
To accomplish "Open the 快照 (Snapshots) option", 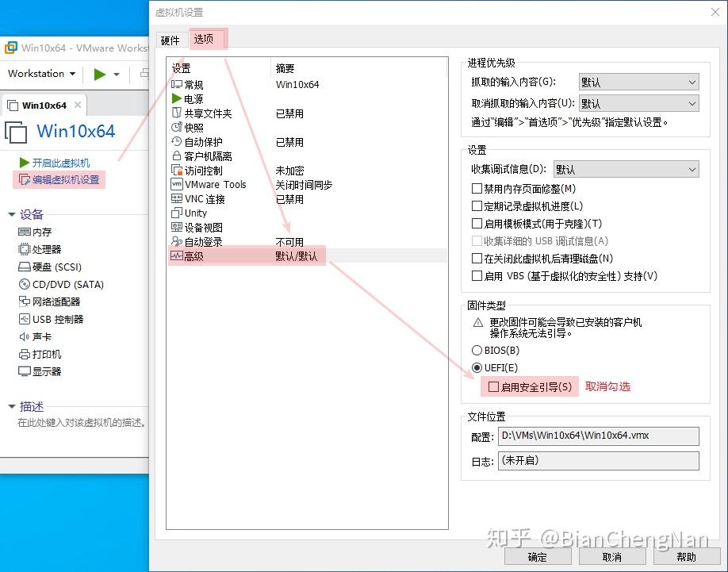I will [193, 127].
